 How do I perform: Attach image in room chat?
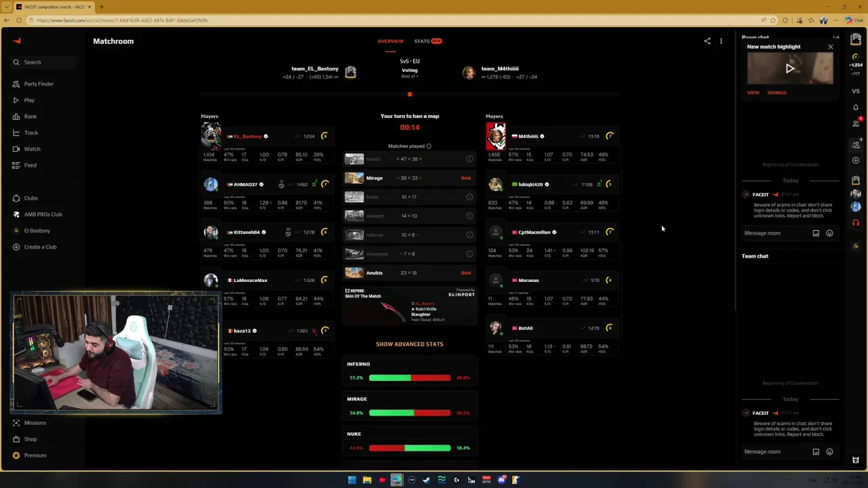(x=816, y=233)
